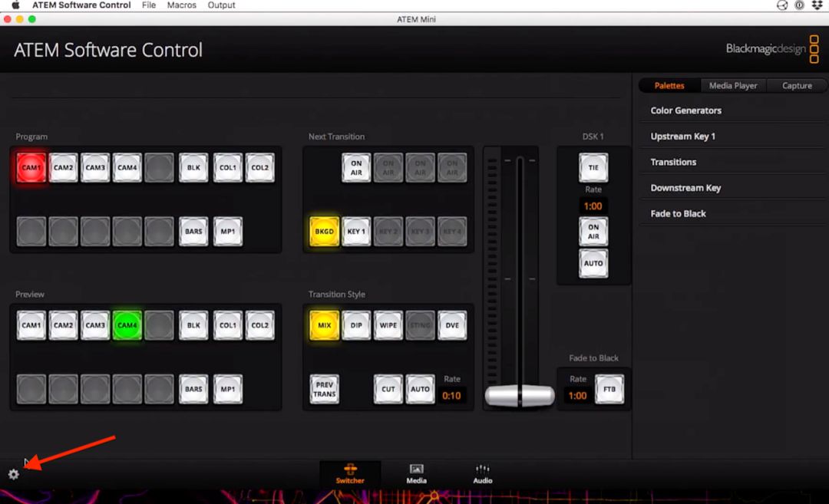Select CAM3 on the Program bus

pos(95,167)
